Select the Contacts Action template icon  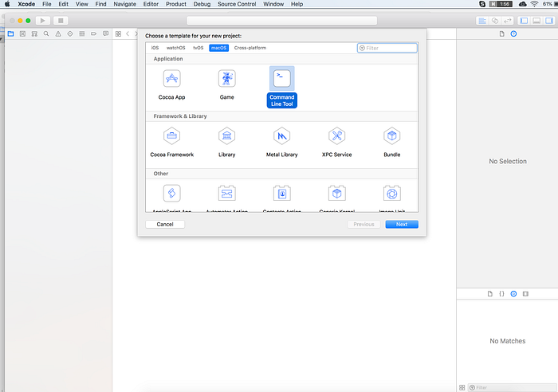[282, 193]
